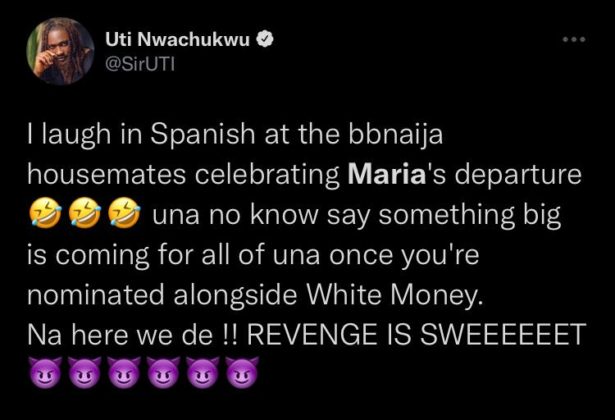Visit the @SirUTI handle
This screenshot has height=420, width=615.
[140, 65]
